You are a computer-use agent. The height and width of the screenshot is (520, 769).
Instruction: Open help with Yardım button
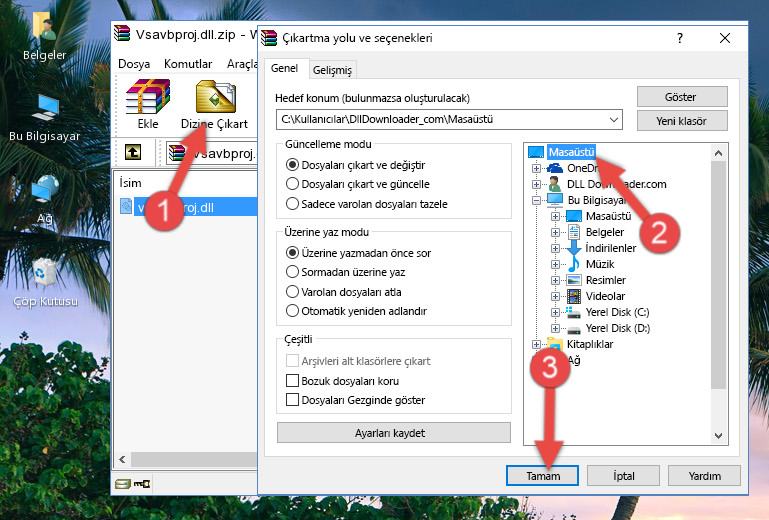pos(704,476)
